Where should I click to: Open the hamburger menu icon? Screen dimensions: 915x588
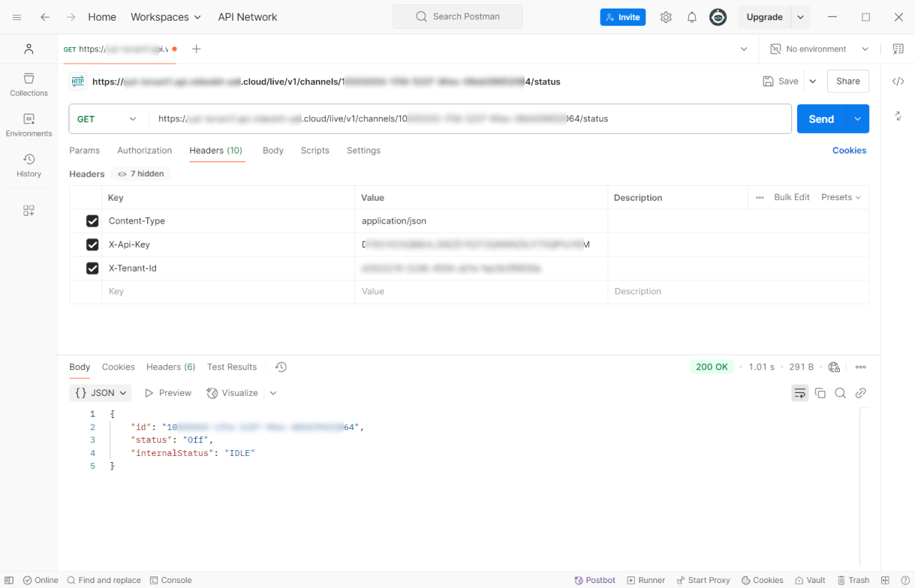tap(17, 17)
